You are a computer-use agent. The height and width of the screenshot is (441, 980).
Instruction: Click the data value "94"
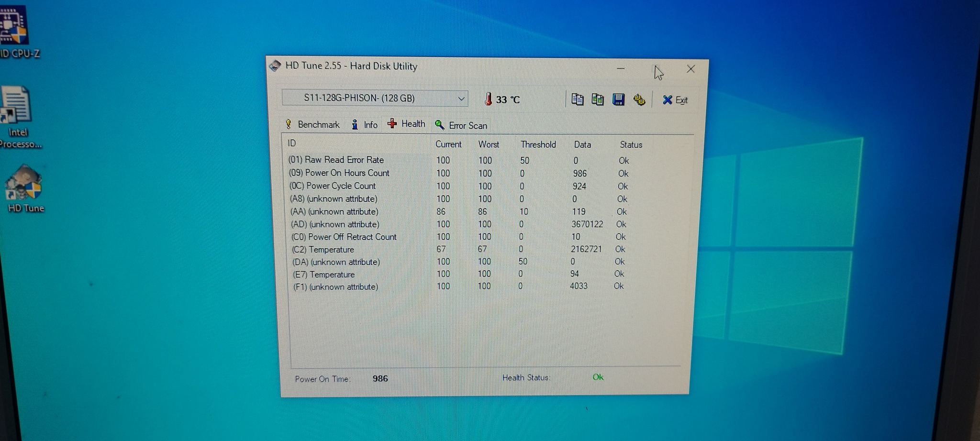(x=574, y=274)
